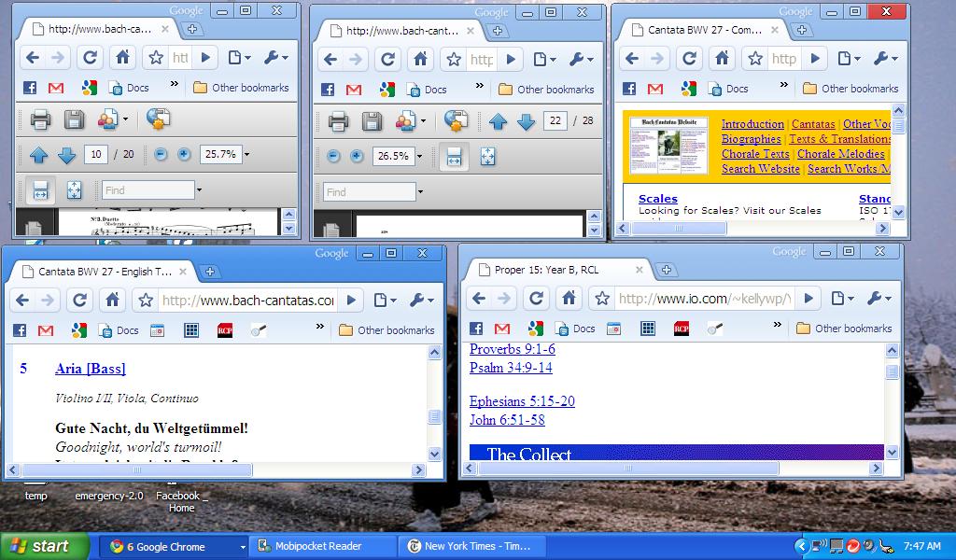956x560 pixels.
Task: Open wrench menu in the Proper 15 window
Action: (x=879, y=299)
